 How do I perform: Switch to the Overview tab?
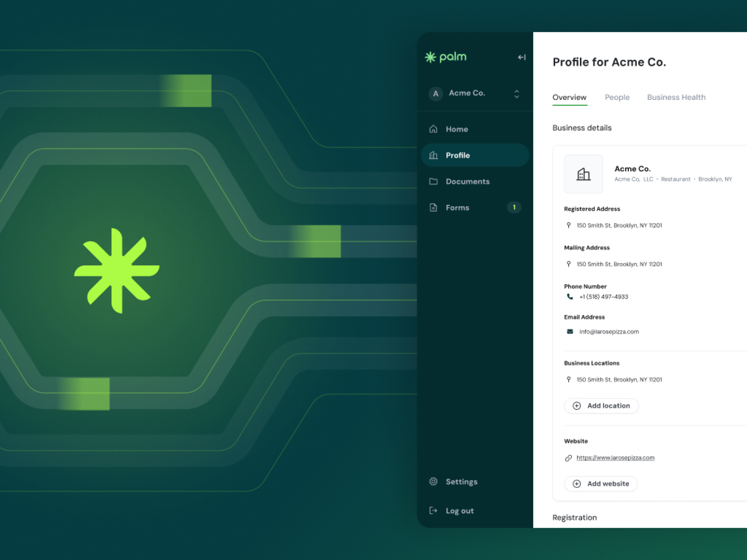(x=569, y=98)
